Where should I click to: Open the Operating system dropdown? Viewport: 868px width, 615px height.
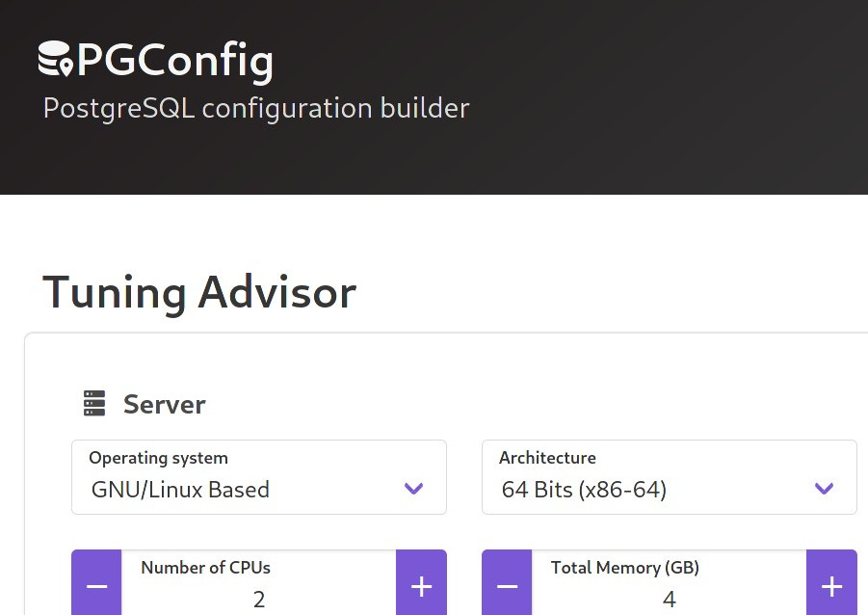point(258,478)
